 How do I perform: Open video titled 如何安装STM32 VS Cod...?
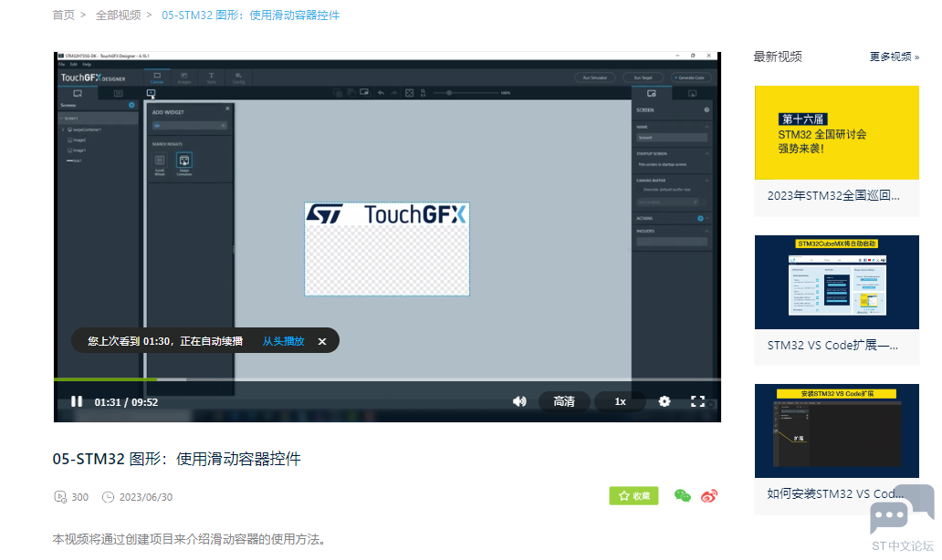pyautogui.click(x=835, y=493)
